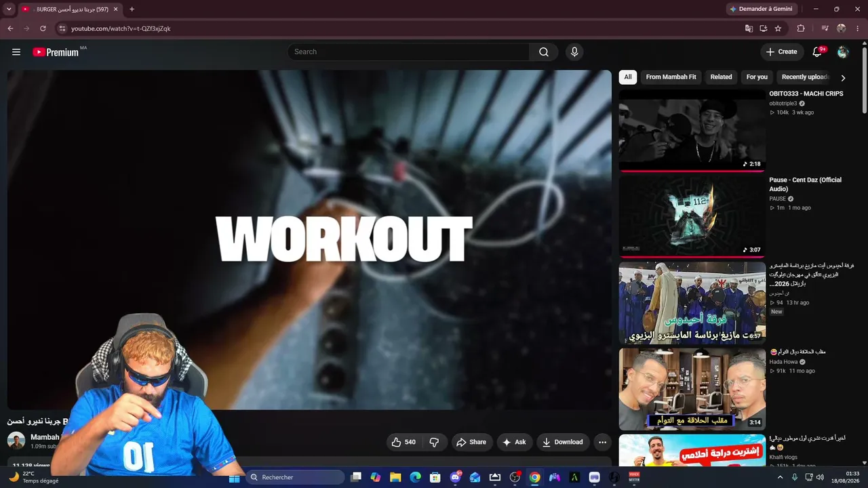This screenshot has height=488, width=868.
Task: Like the video with thumbs up
Action: pyautogui.click(x=403, y=442)
